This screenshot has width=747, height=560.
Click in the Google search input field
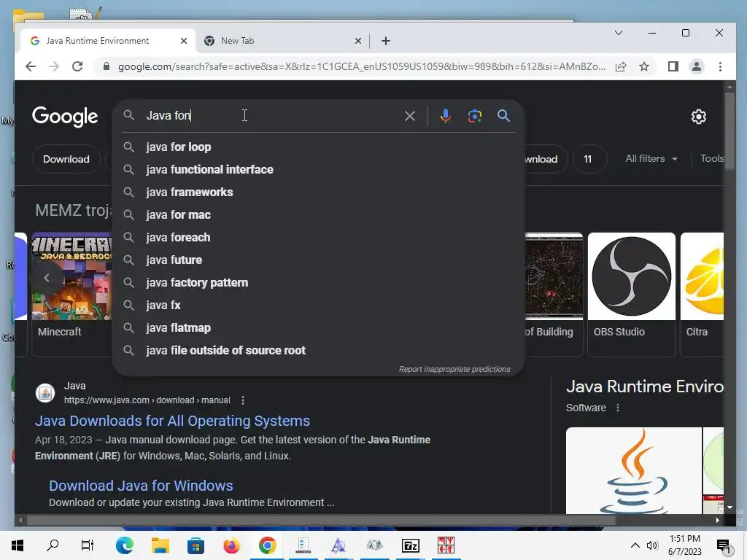point(271,116)
